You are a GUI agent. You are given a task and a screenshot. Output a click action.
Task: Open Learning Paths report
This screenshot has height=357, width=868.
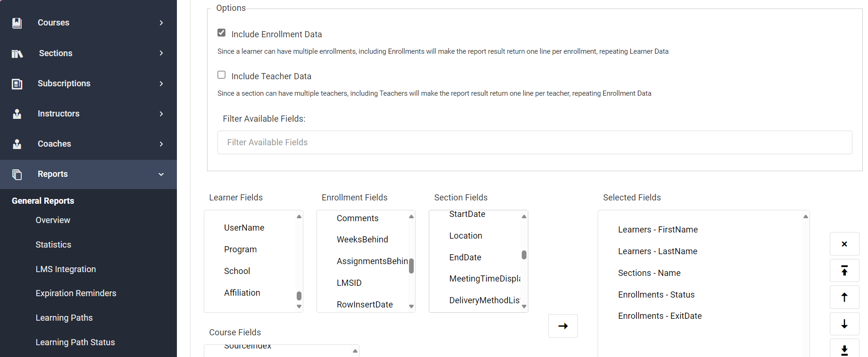[64, 318]
